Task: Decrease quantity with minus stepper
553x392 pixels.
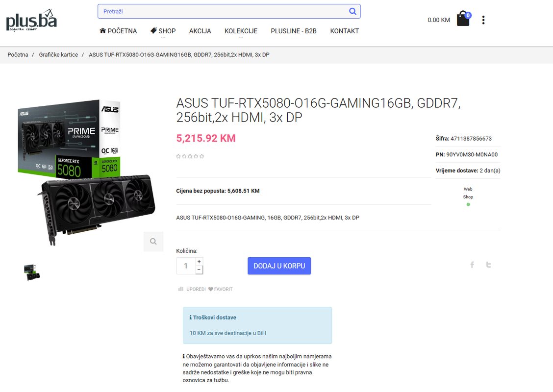Action: click(199, 270)
